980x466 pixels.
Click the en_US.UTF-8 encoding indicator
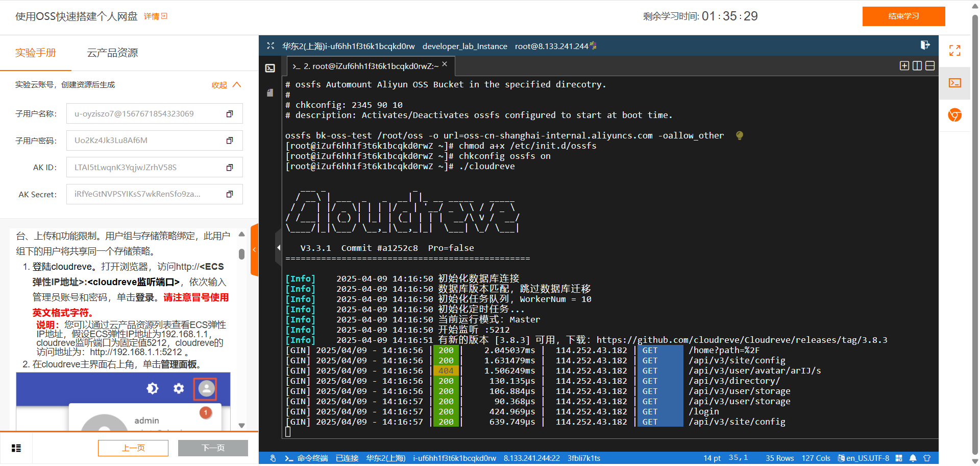(x=864, y=458)
